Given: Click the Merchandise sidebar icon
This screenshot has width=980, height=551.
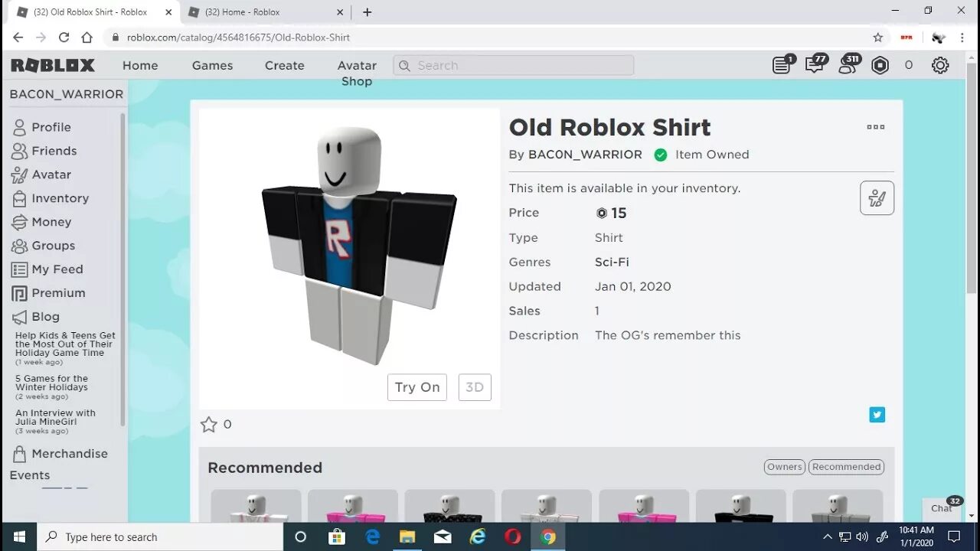Looking at the screenshot, I should [x=19, y=454].
